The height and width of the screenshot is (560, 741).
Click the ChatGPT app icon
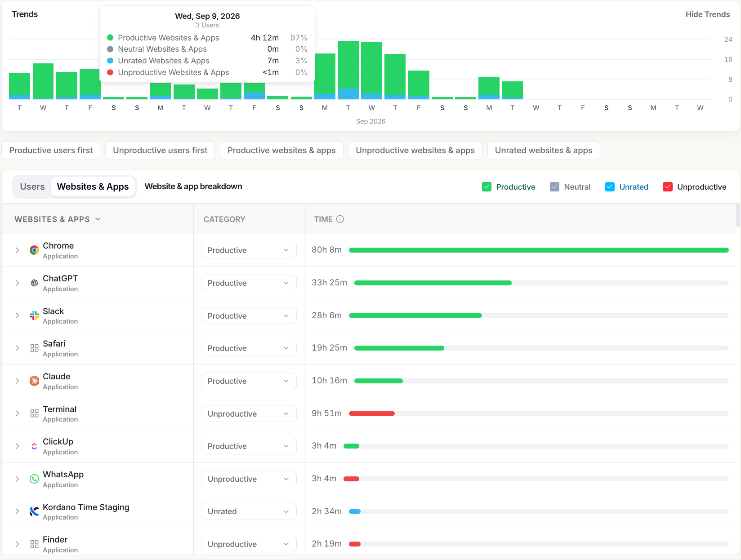coord(34,283)
